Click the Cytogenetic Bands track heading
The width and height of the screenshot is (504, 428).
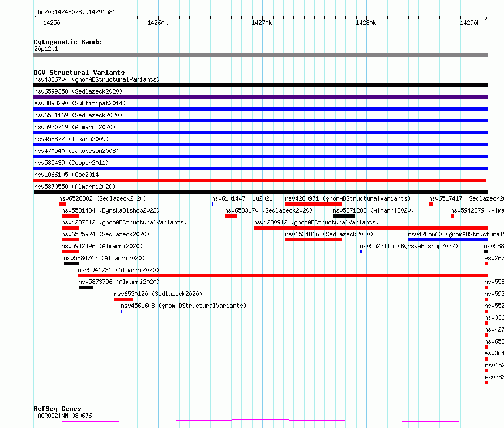[67, 42]
